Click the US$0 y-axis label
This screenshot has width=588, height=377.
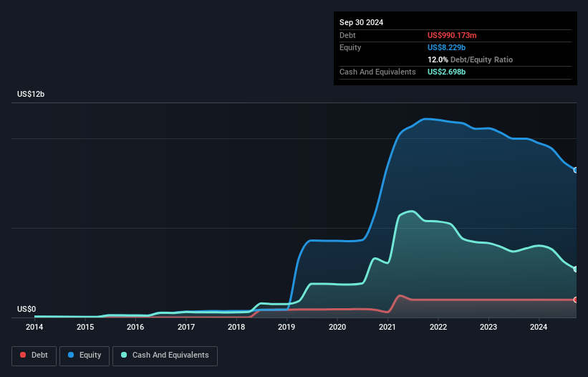tap(26, 309)
